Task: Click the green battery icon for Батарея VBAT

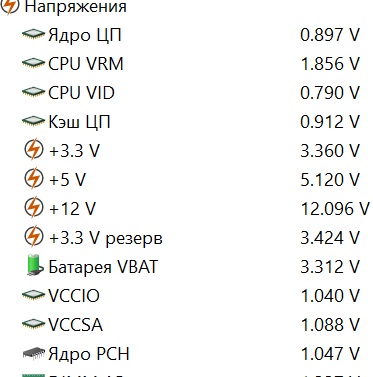Action: [35, 265]
